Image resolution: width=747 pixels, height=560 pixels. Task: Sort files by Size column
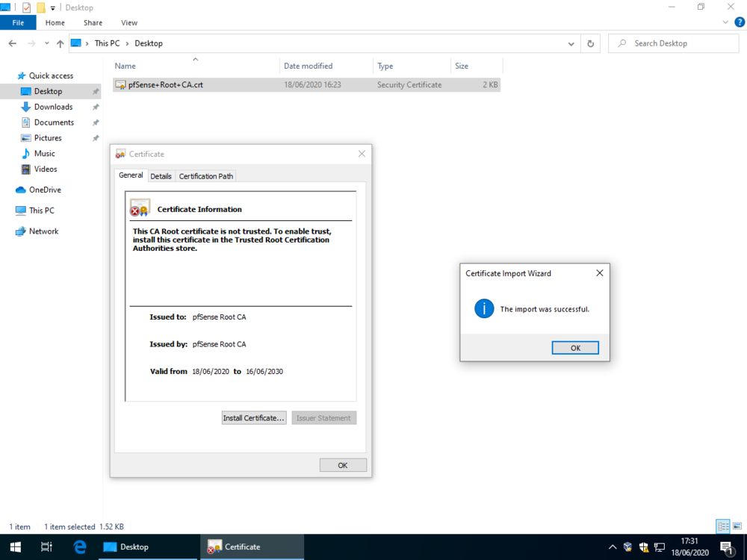[x=477, y=66]
